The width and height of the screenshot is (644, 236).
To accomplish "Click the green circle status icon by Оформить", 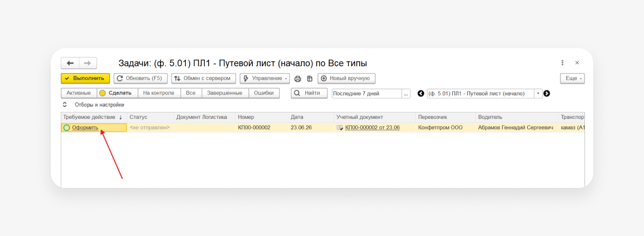I will click(x=67, y=128).
